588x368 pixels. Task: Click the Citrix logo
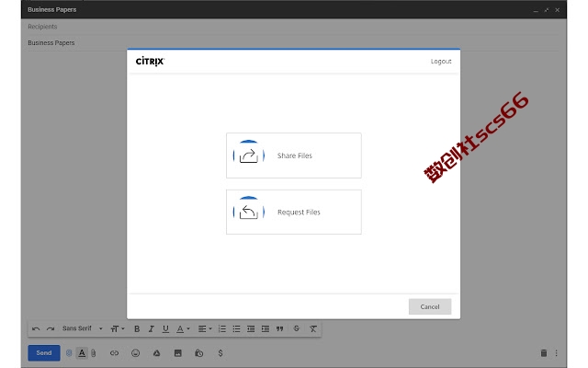[150, 62]
